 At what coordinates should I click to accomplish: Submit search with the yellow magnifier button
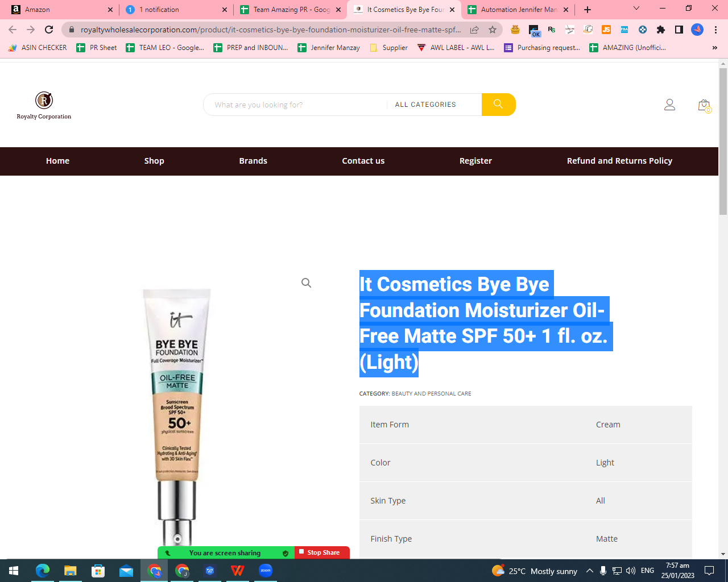(498, 105)
